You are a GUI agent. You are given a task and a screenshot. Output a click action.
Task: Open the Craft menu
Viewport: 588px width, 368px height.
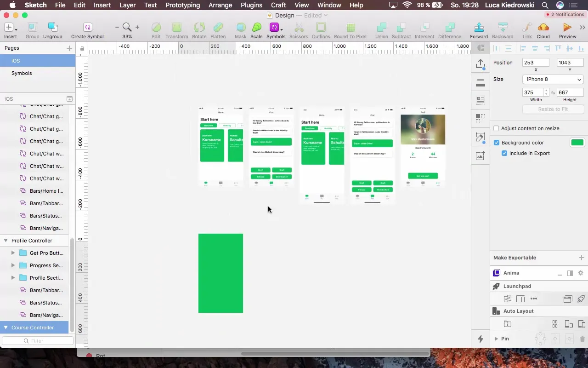pos(278,5)
